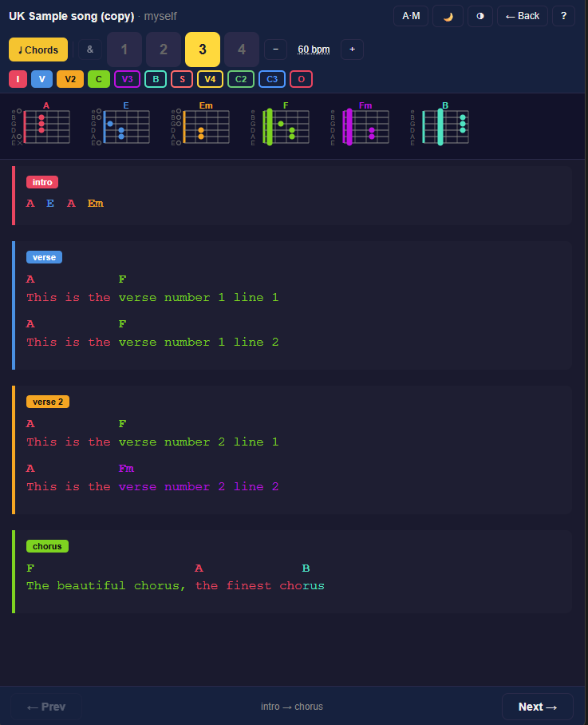The width and height of the screenshot is (588, 725).
Task: Jump to the V section tag
Action: pyautogui.click(x=42, y=79)
